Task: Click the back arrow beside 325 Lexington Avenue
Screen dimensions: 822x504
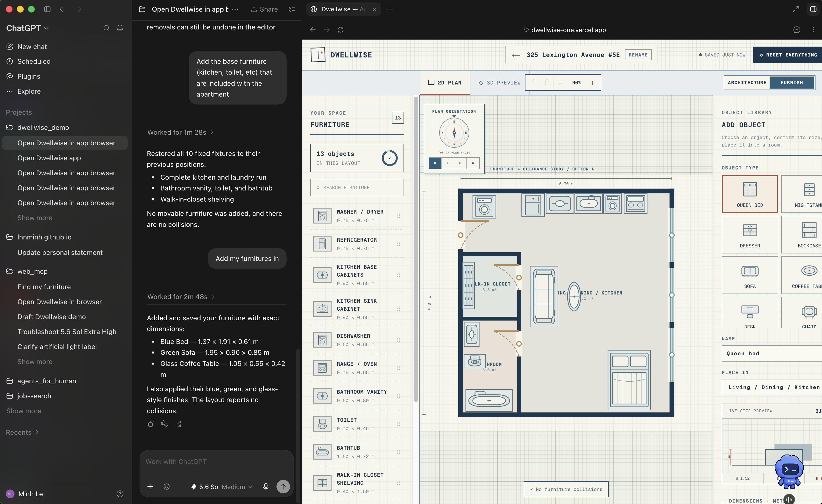Action: [x=516, y=55]
